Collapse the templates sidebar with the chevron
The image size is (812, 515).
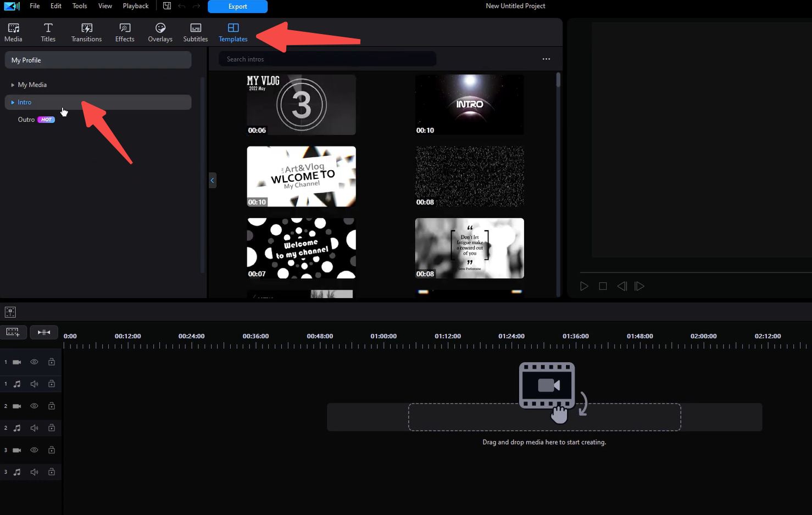[213, 180]
